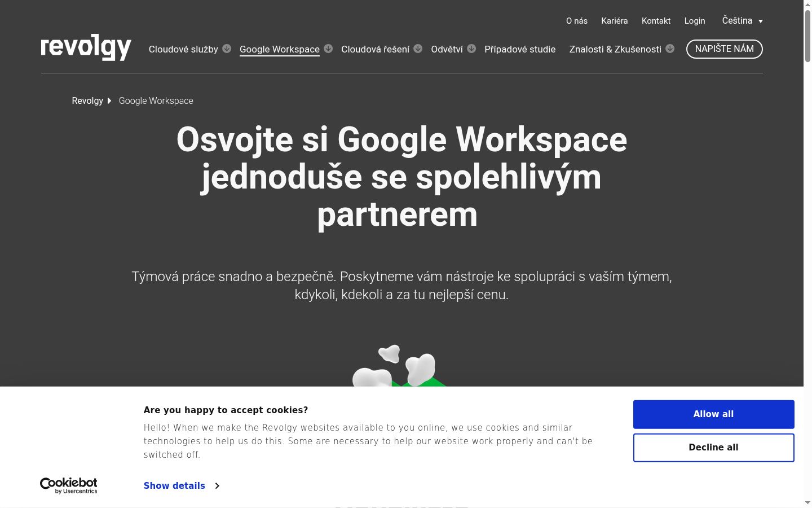The image size is (812, 508).
Task: Reject cookies with Decline all
Action: (714, 448)
